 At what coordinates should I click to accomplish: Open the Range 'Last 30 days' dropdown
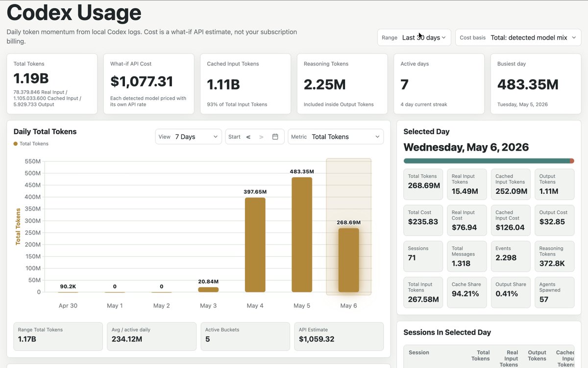pos(414,37)
